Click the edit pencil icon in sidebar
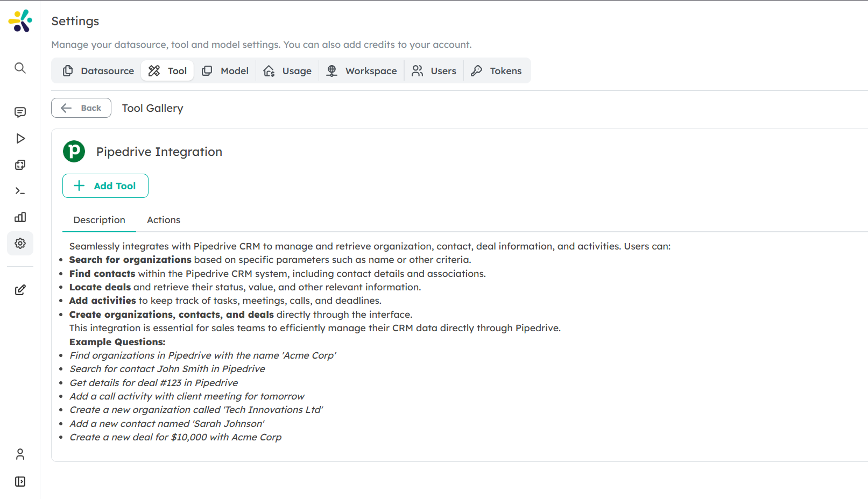Image resolution: width=868 pixels, height=499 pixels. coord(20,290)
